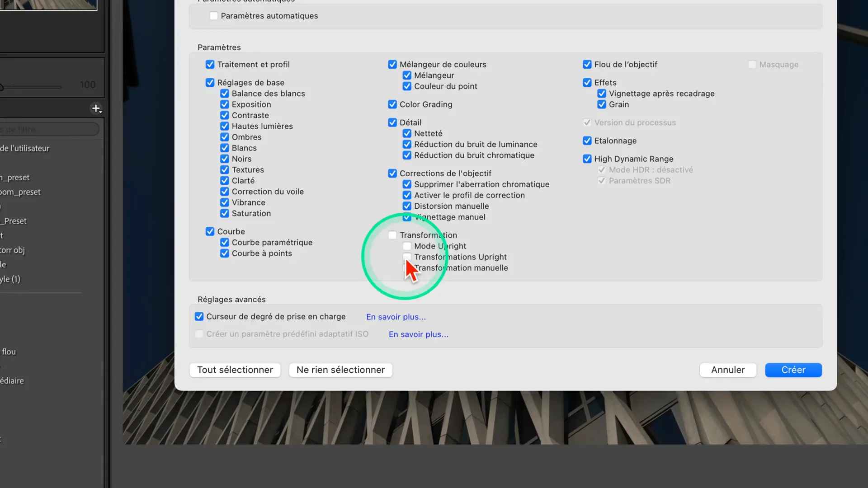Check the Mode Upright option
Viewport: 868px width, 488px height.
click(x=407, y=246)
